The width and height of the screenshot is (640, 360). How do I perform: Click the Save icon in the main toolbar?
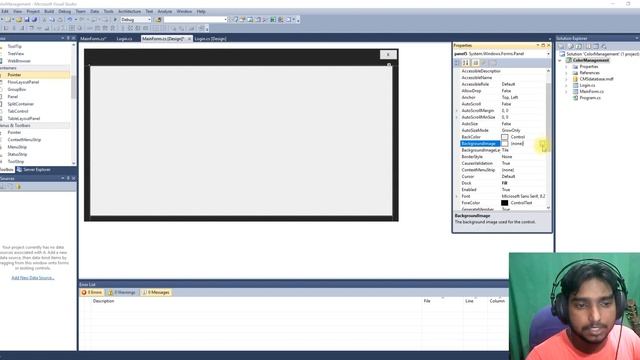(x=27, y=20)
